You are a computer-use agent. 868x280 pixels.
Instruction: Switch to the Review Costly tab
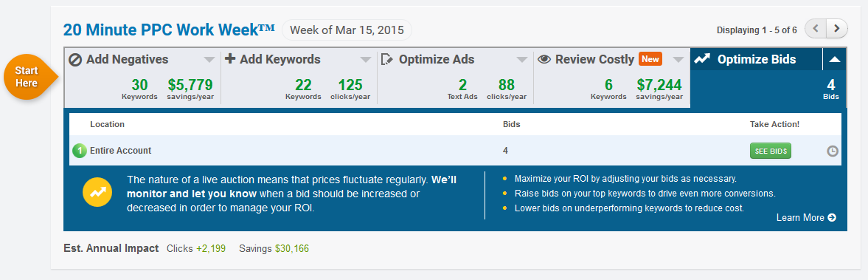[611, 77]
